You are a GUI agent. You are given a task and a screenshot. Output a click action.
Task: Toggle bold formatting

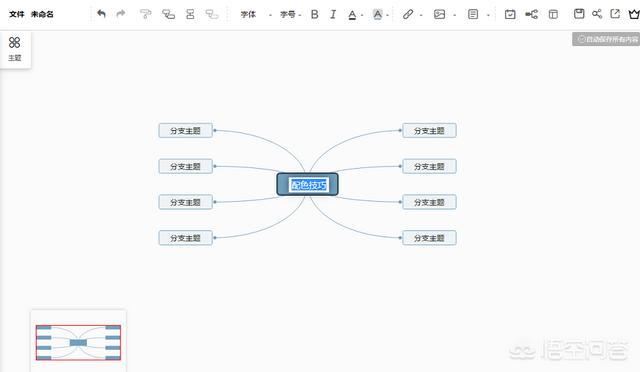coord(314,15)
